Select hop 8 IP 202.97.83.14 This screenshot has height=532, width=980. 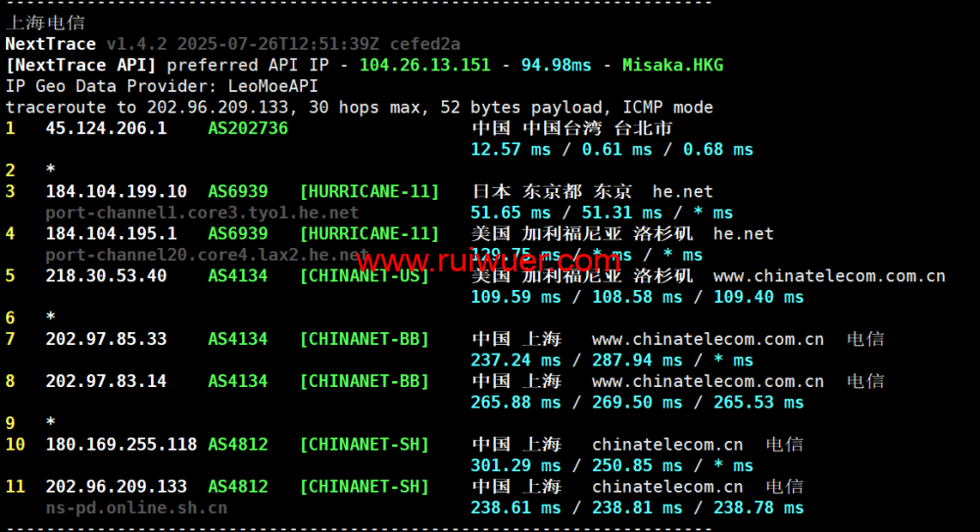pyautogui.click(x=106, y=381)
